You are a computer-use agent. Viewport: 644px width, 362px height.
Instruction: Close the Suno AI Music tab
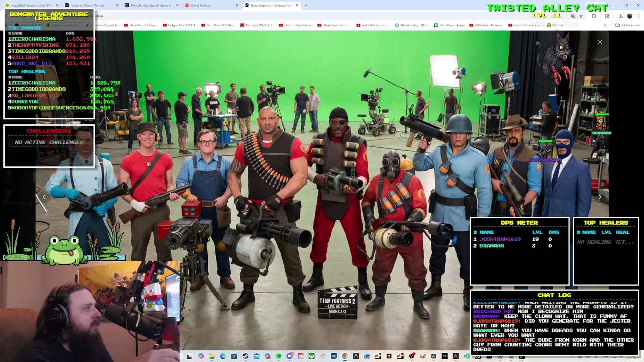click(237, 5)
